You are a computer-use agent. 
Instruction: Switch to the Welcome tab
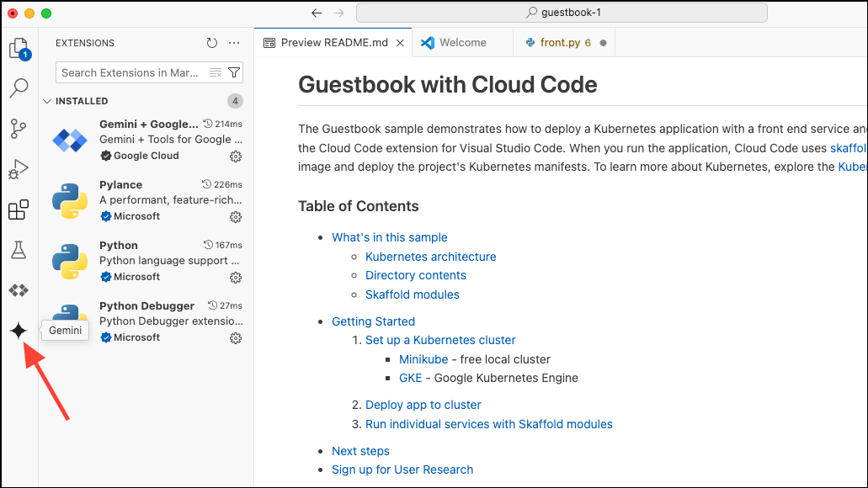462,43
